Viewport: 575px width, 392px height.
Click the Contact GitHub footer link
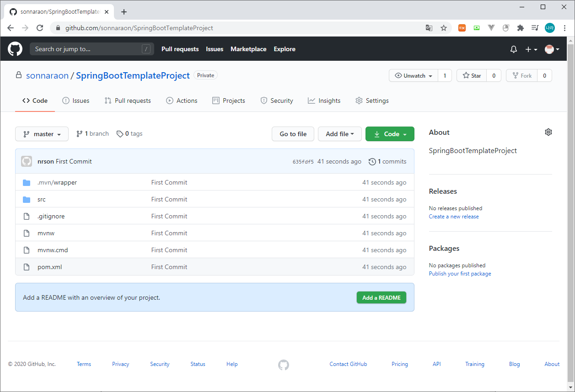click(x=348, y=364)
